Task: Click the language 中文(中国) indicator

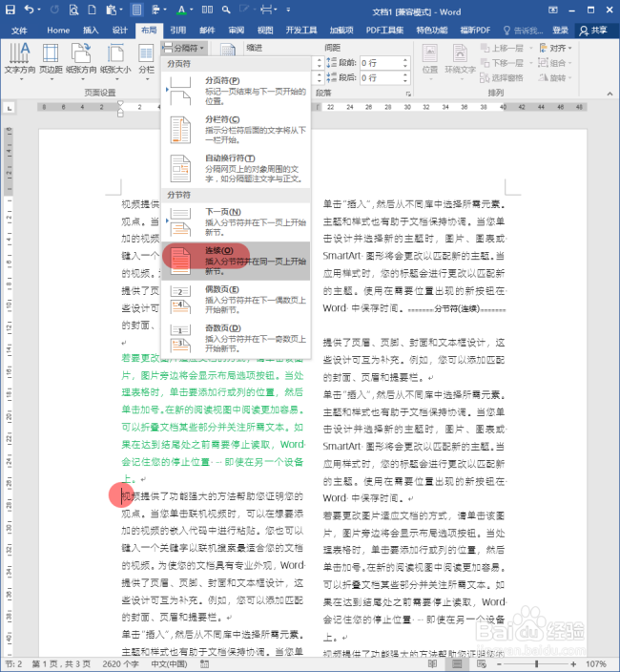Action: [x=169, y=664]
